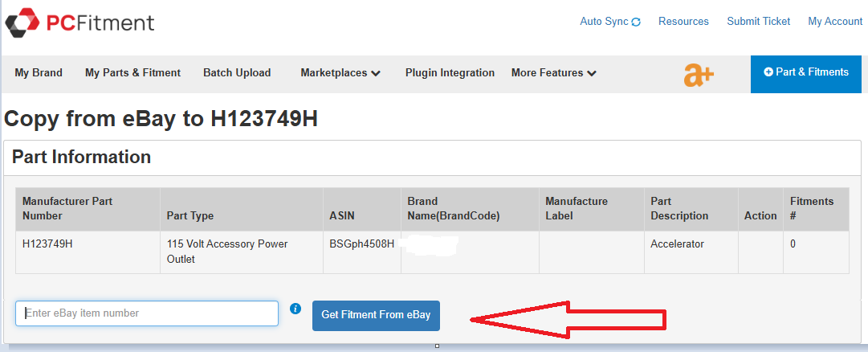Image resolution: width=868 pixels, height=352 pixels.
Task: Open Plugin Integration
Action: [450, 72]
